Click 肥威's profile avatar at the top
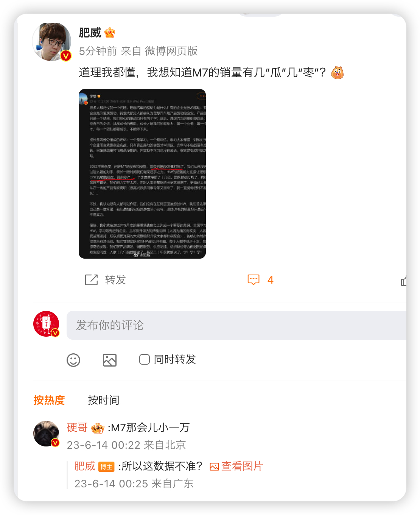Screen dimensions: 420x515 click(52, 42)
